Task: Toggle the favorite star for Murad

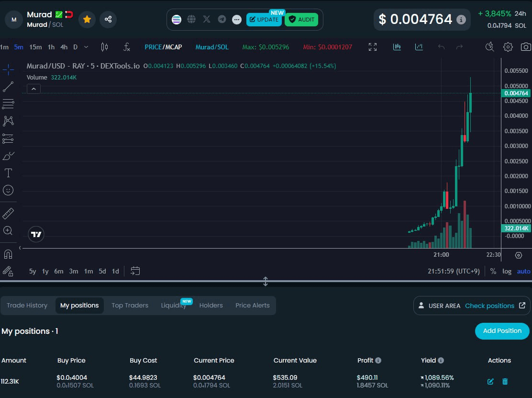Action: coord(87,19)
